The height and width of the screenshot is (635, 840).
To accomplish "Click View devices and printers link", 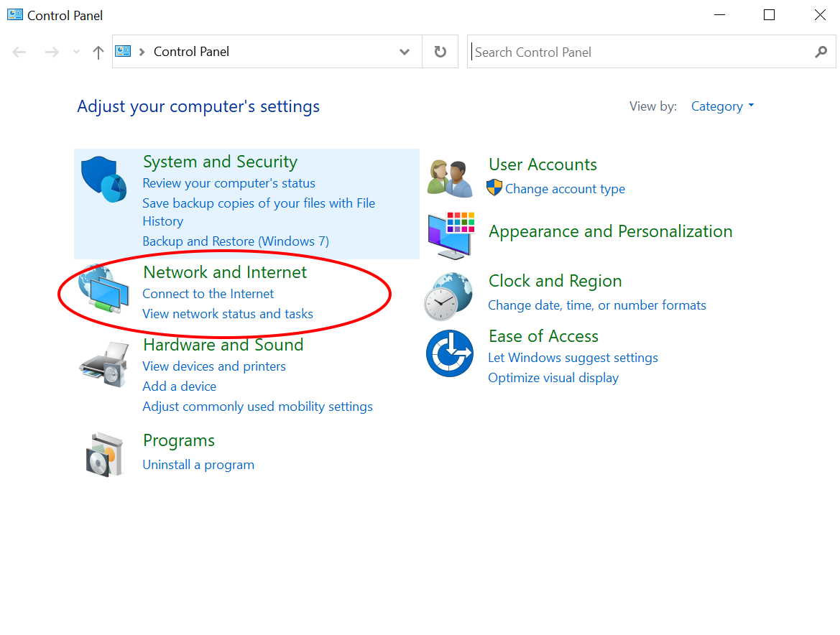I will pos(214,366).
